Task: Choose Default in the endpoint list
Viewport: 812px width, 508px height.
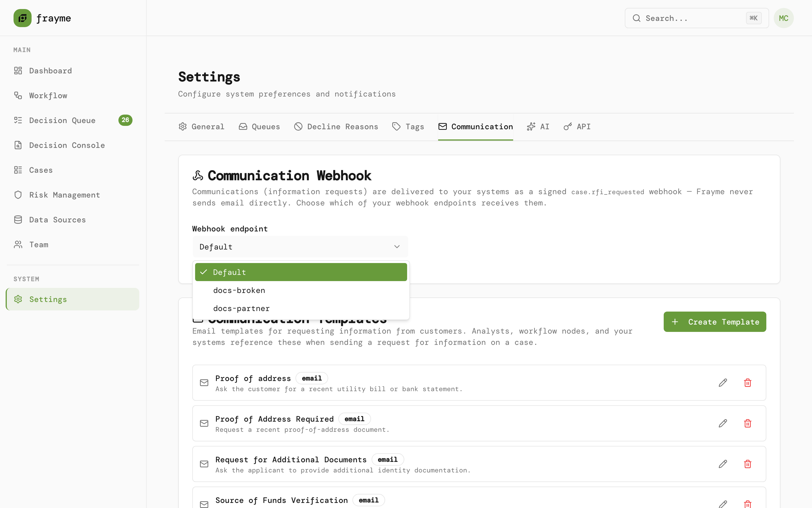Action: (x=301, y=272)
